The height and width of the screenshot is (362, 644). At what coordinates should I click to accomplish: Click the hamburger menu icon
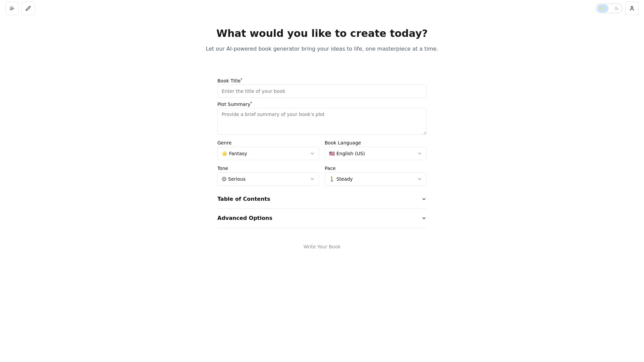pos(12,8)
